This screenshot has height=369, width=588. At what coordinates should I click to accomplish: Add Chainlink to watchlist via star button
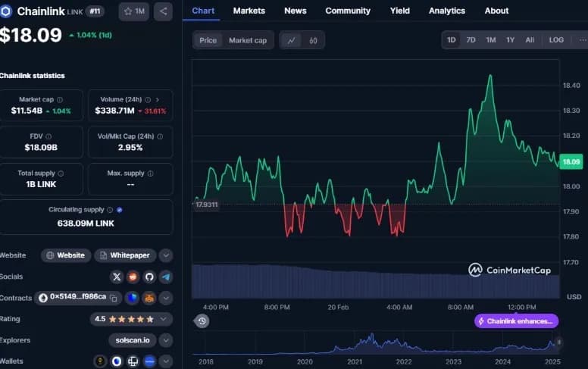(x=134, y=11)
